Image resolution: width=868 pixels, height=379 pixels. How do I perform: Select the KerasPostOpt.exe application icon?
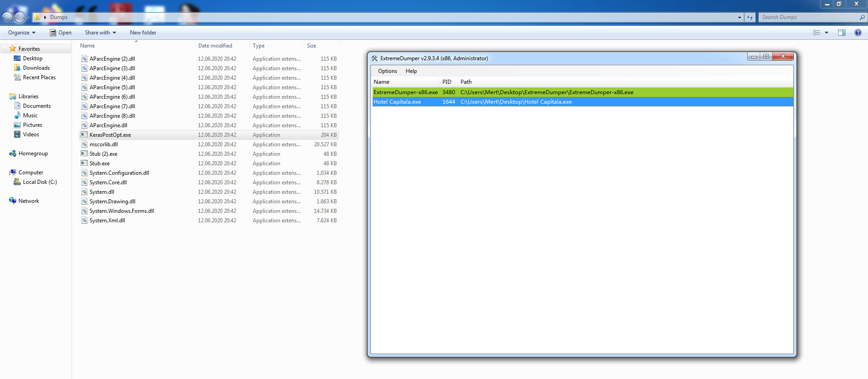tap(84, 135)
